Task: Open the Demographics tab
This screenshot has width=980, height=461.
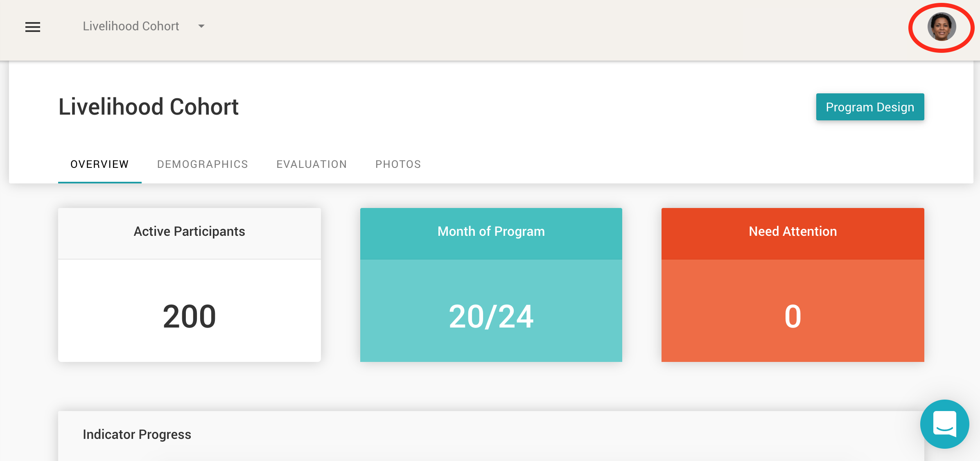Action: click(203, 164)
